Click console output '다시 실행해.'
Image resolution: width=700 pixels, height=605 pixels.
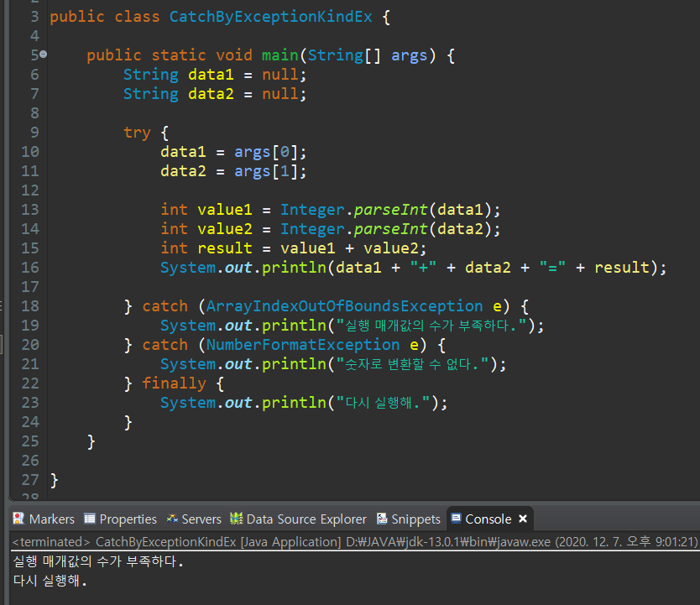click(50, 581)
